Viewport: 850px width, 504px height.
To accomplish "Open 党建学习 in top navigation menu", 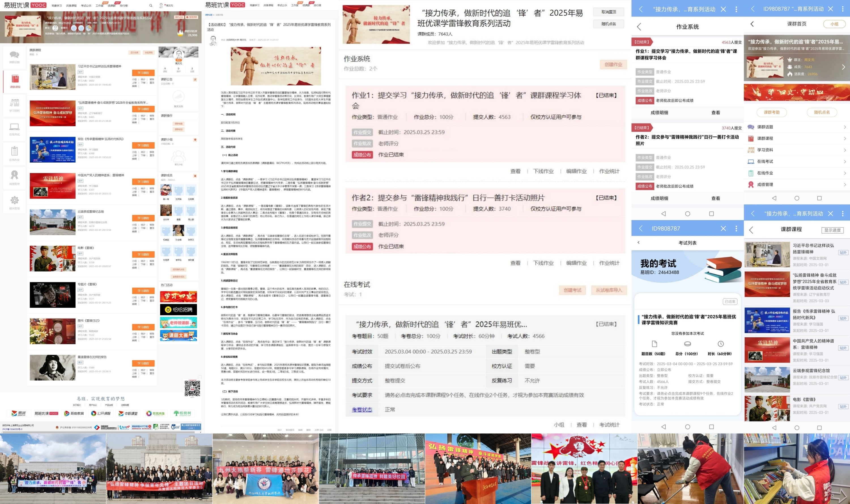I will (x=56, y=6).
